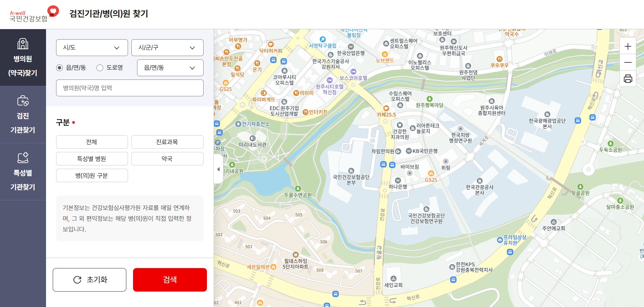
Task: Click the 진료과목 filter button
Action: coord(167,142)
